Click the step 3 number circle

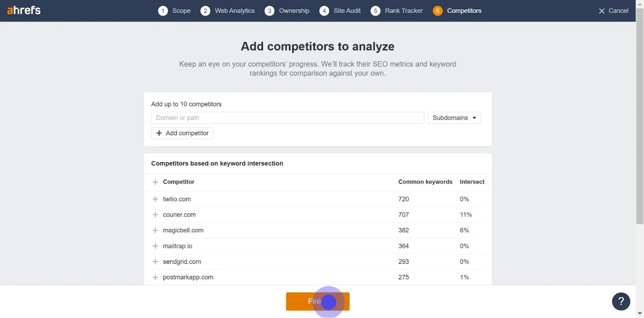(270, 11)
